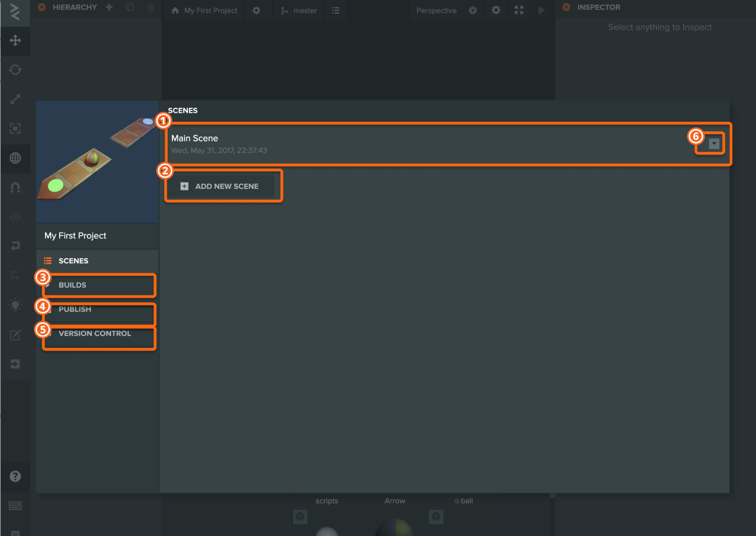Collapse the Inspector panel header icon
Viewport: 756px width, 536px height.
[566, 7]
